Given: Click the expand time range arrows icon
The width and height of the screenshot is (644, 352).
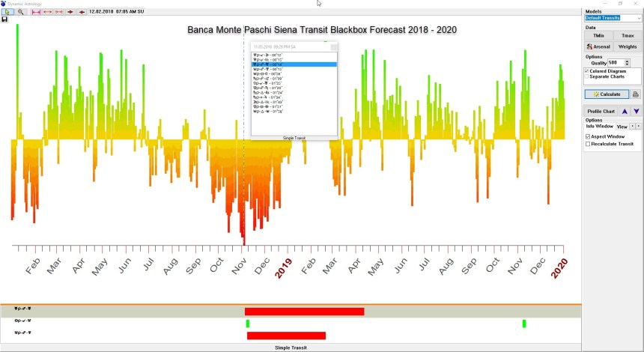Looking at the screenshot, I should 48,12.
